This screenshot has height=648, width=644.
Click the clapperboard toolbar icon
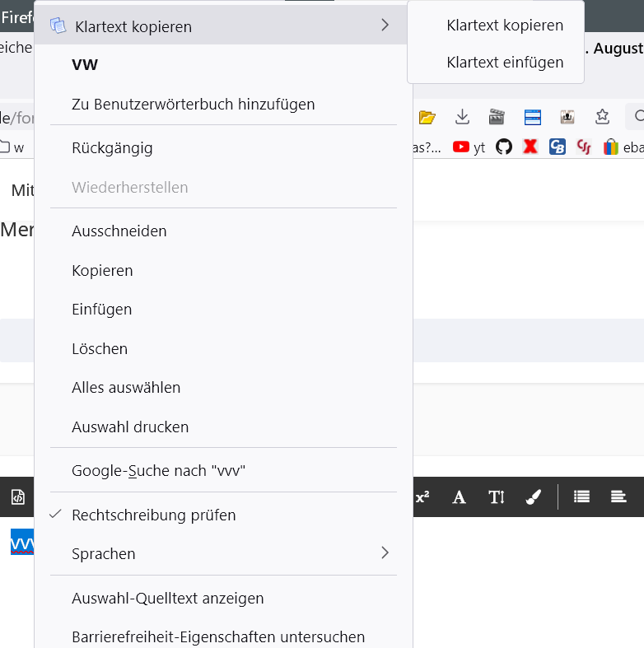[496, 117]
